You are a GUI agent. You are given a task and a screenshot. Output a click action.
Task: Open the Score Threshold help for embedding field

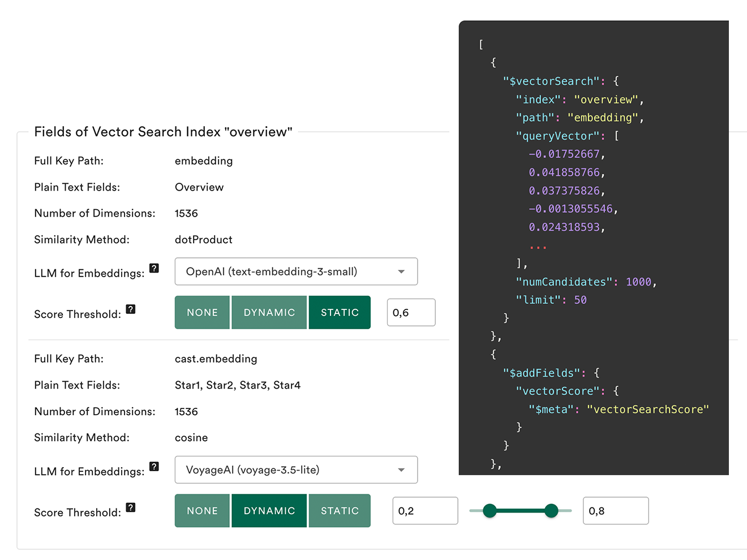[131, 309]
